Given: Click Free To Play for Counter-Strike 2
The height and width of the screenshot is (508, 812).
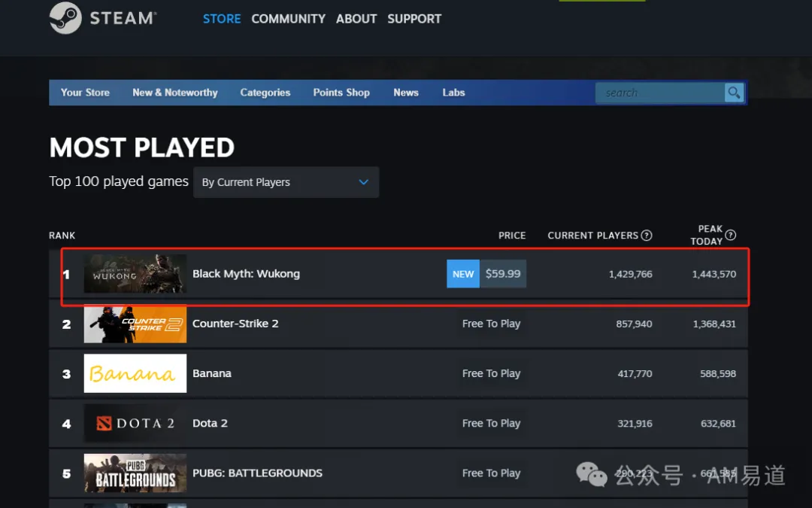Looking at the screenshot, I should point(492,324).
